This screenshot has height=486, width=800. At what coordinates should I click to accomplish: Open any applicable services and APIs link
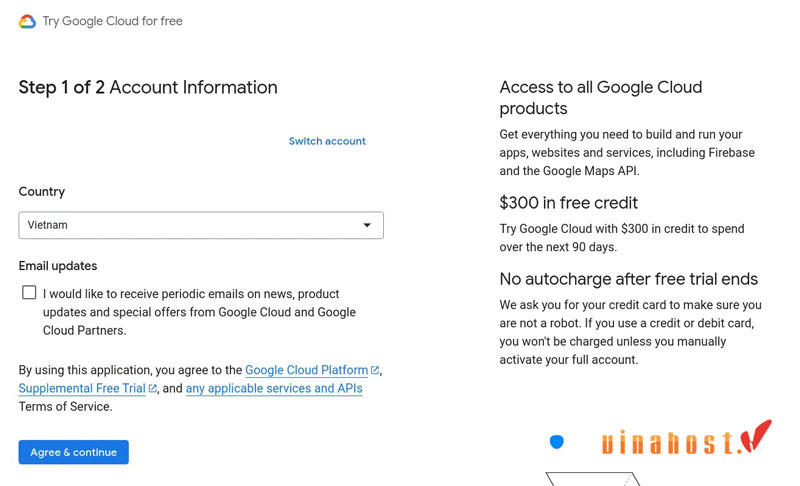[274, 388]
